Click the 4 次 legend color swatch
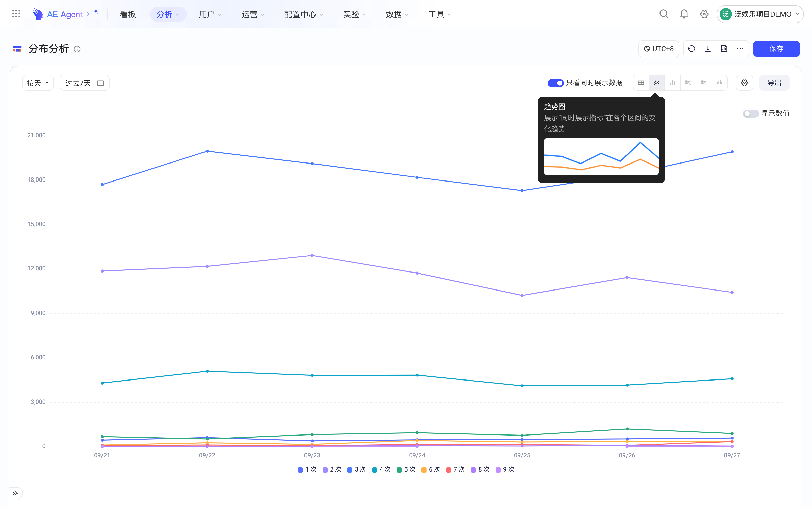812x507 pixels. coord(375,470)
